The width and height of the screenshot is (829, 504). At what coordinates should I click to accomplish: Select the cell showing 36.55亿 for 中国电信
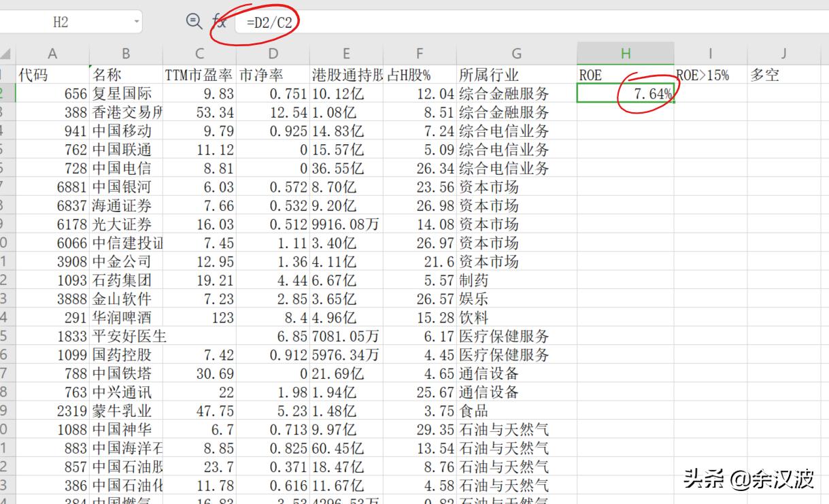(x=347, y=167)
